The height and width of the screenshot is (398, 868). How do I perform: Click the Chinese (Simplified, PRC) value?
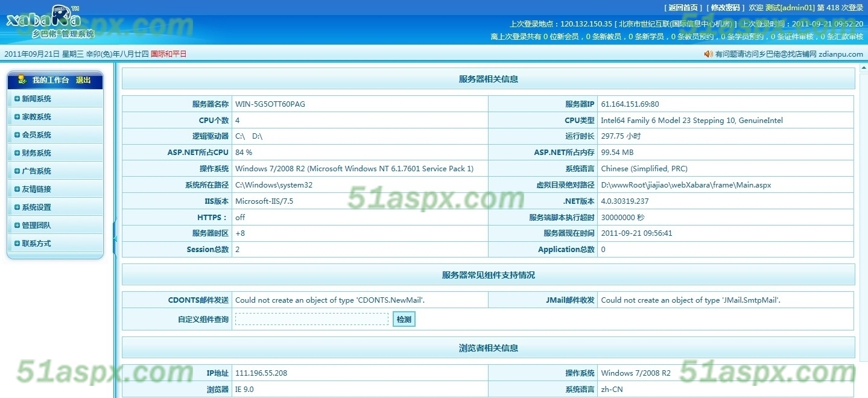(x=644, y=169)
